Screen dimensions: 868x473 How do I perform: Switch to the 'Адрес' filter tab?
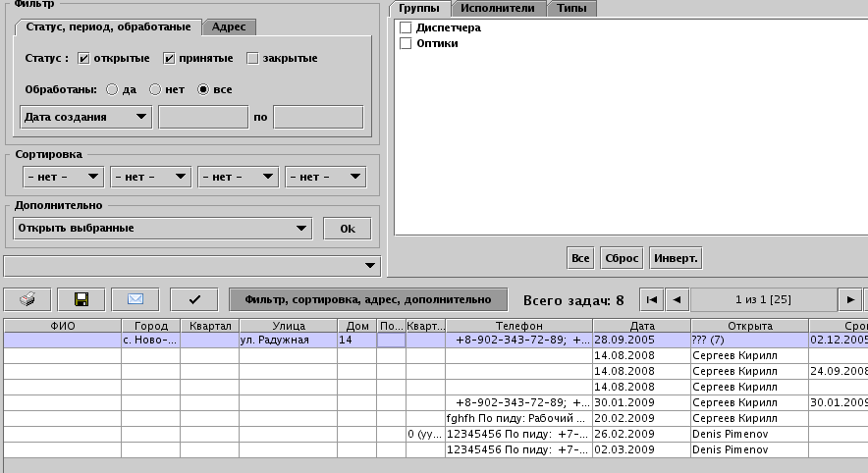click(x=231, y=26)
